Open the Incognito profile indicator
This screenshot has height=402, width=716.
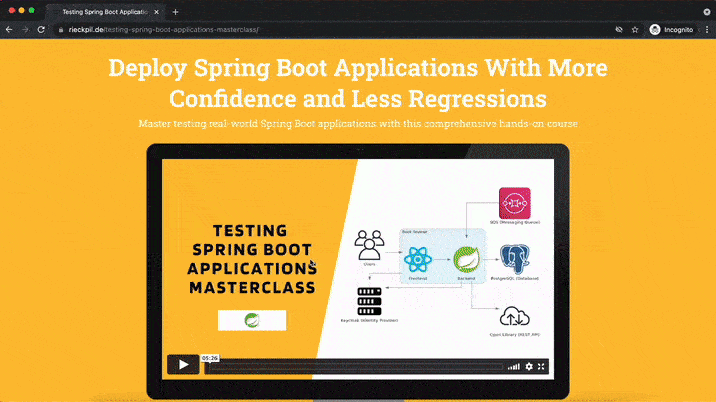672,30
